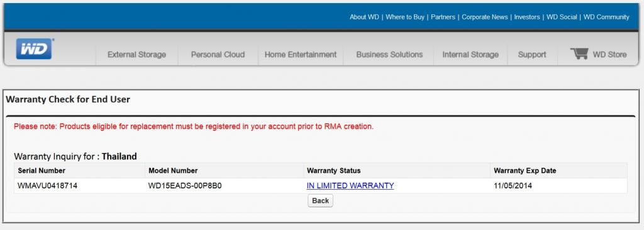Open the External Storage menu
The image size is (644, 230).
(136, 54)
